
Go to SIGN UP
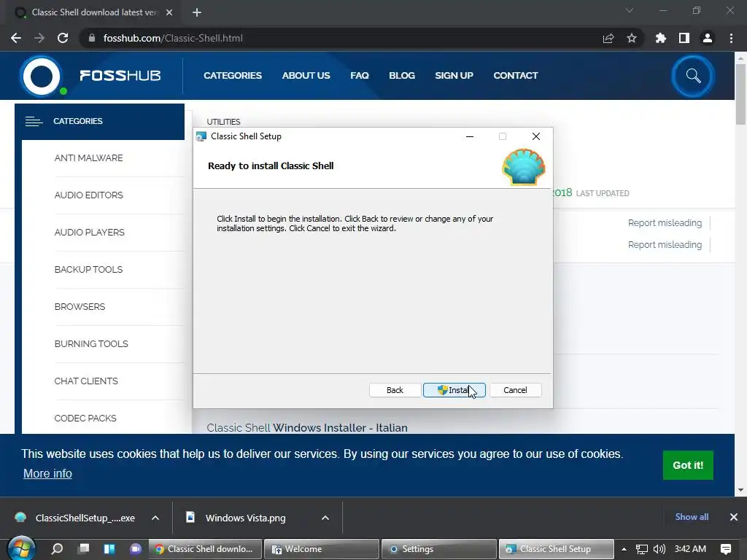pos(454,75)
